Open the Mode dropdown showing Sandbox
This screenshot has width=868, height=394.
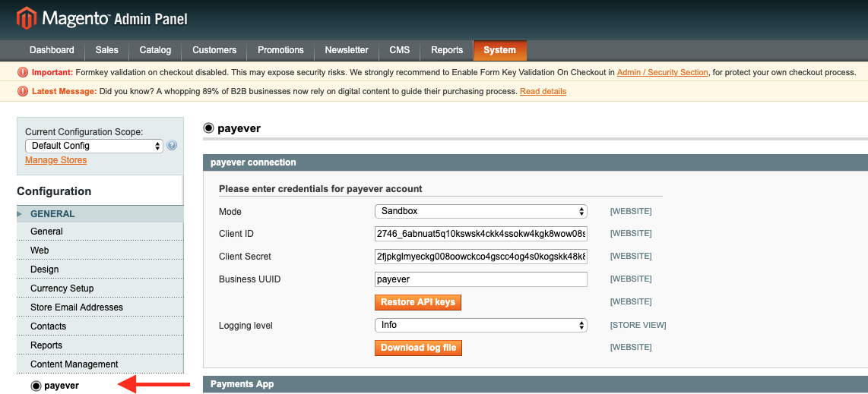coord(480,211)
